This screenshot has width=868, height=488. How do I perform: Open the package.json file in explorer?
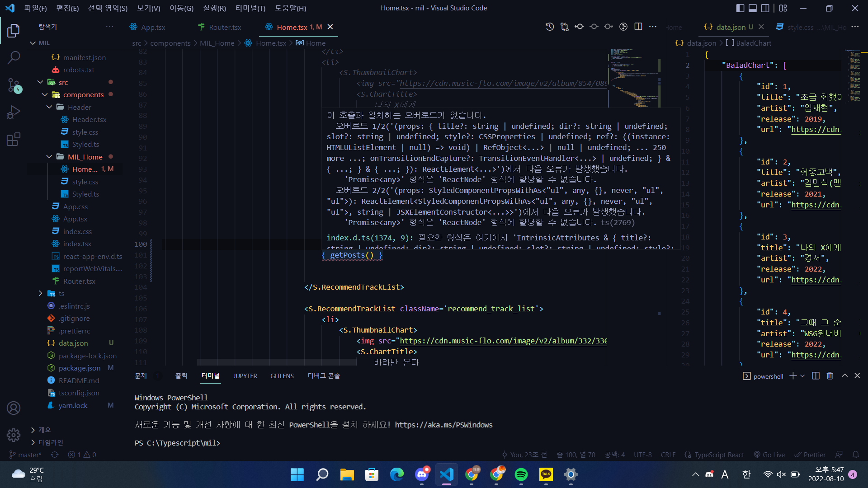coord(80,368)
